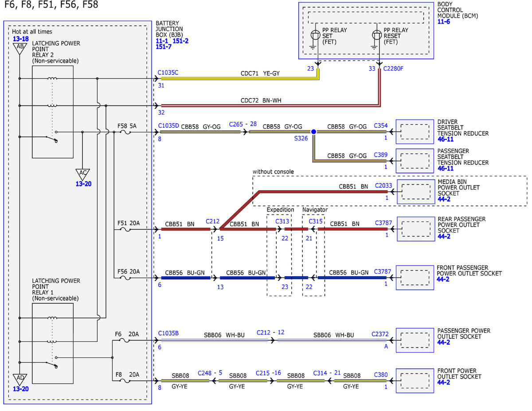Click the C3787 Rear Passenger outlet connector
The height and width of the screenshot is (411, 532).
point(383,223)
